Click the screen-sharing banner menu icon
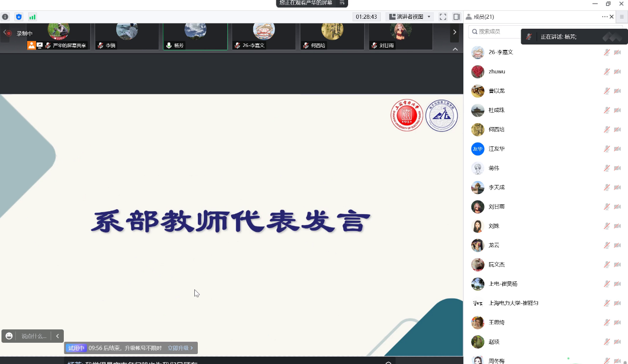 pyautogui.click(x=342, y=3)
